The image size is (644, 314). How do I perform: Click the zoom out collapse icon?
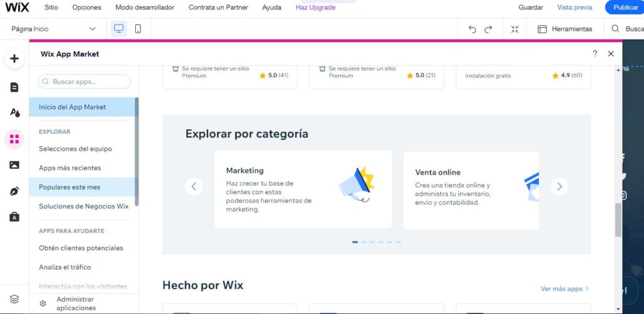click(x=515, y=29)
